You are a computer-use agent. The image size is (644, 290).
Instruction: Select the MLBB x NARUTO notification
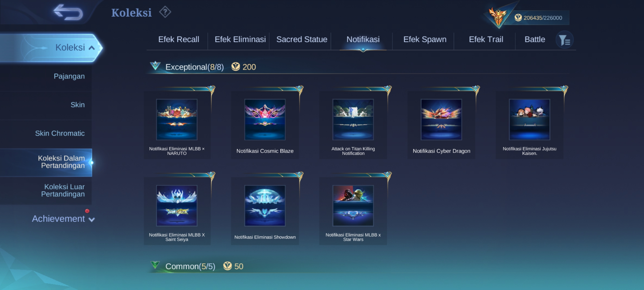point(177,120)
